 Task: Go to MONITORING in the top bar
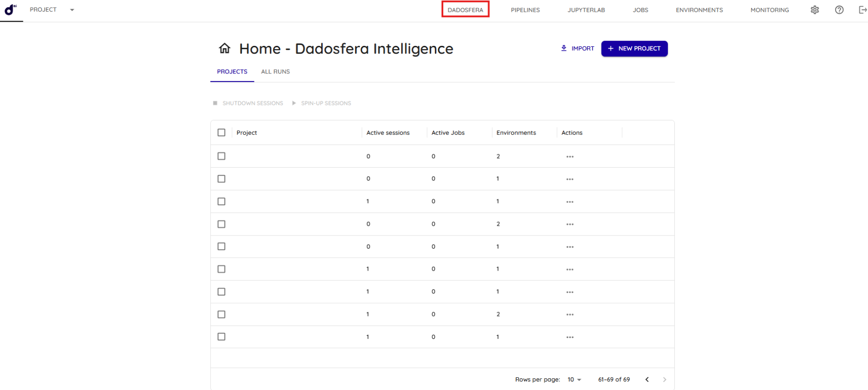pyautogui.click(x=769, y=10)
